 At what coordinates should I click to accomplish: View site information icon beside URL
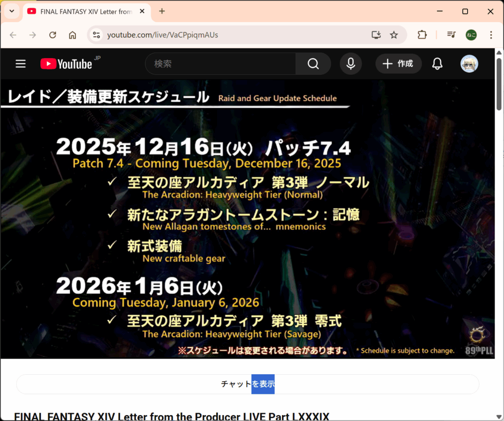(x=96, y=35)
